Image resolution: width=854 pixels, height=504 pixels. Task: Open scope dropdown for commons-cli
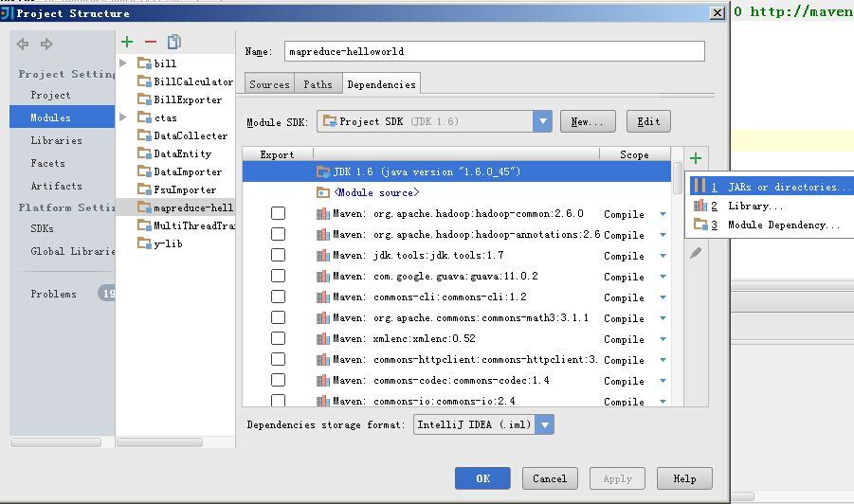[663, 297]
